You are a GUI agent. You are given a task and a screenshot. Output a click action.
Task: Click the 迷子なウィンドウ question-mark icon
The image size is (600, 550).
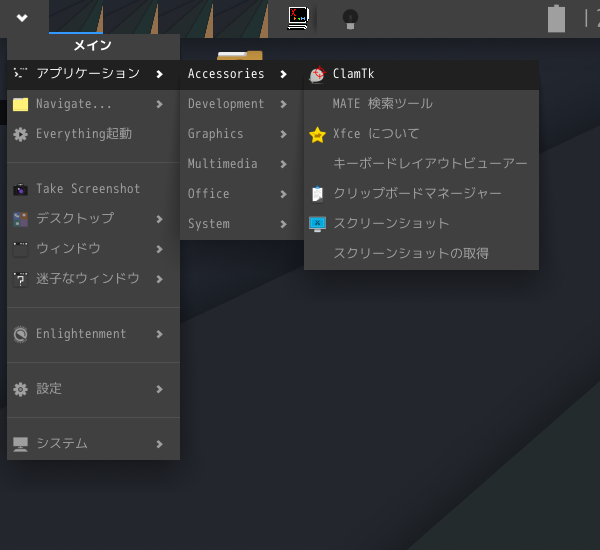point(20,279)
